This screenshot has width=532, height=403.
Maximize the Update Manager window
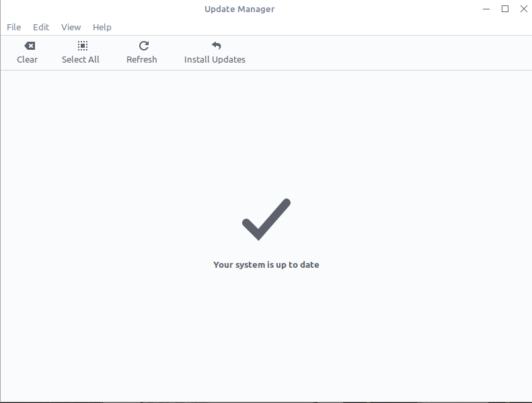pos(505,9)
